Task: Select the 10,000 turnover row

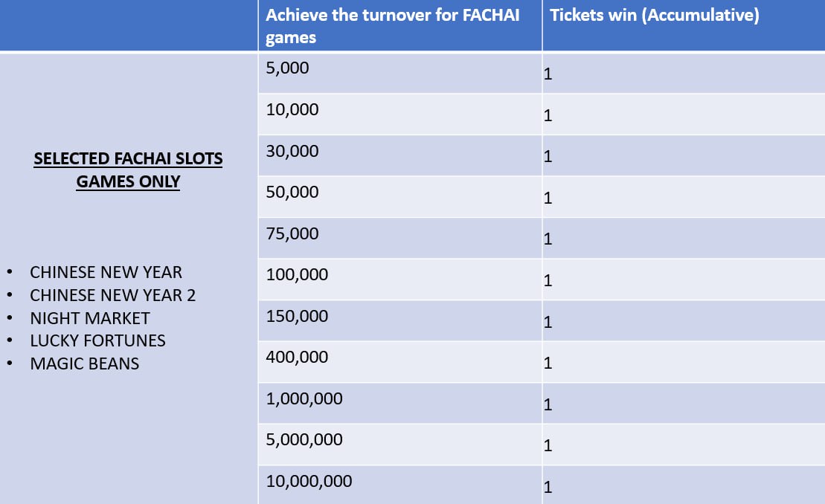Action: coord(542,114)
